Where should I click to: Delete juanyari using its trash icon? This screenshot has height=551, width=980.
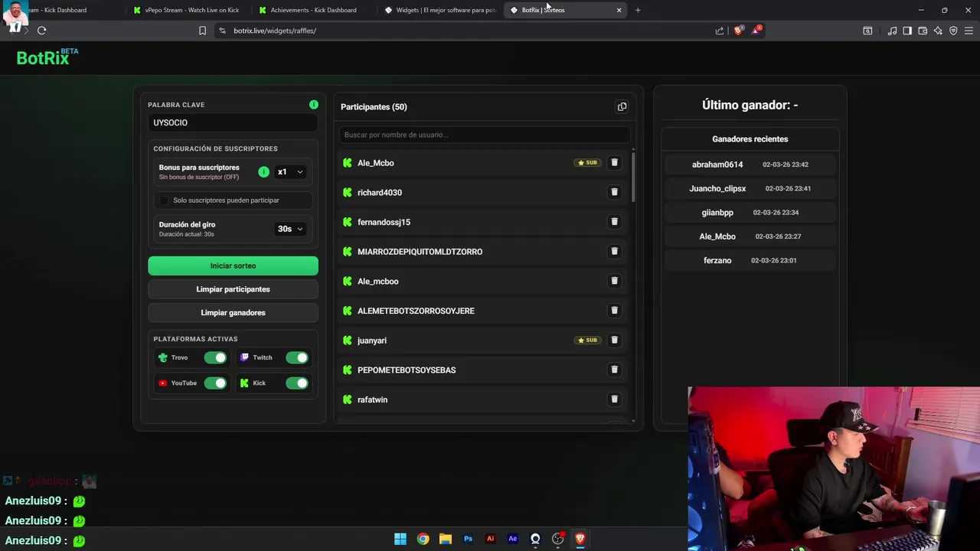pos(614,340)
